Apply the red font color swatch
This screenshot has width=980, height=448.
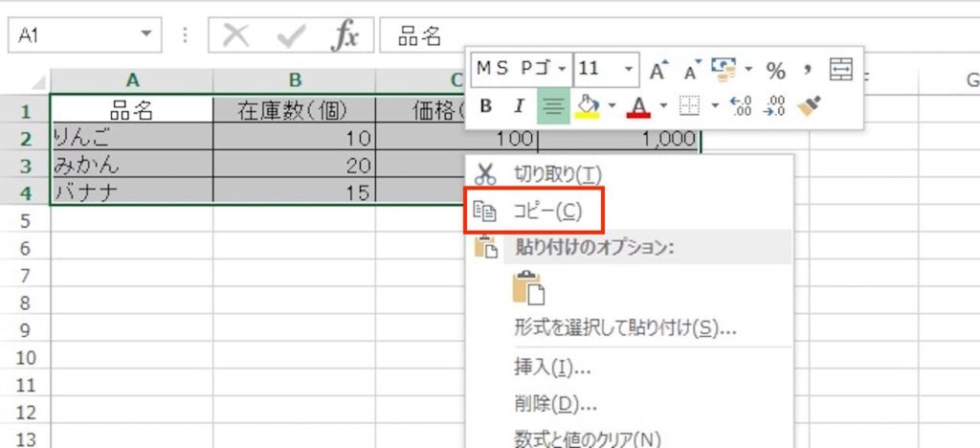(x=638, y=106)
